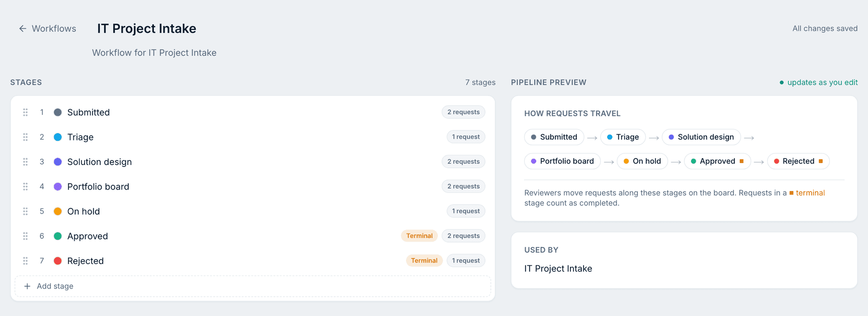868x316 pixels.
Task: Grab the drag handle for Approved stage
Action: click(26, 236)
